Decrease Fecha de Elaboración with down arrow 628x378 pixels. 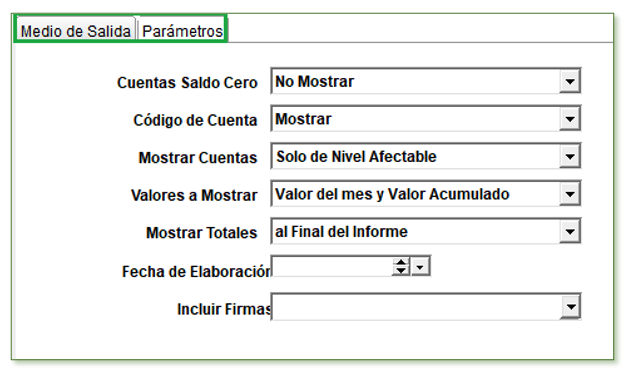[x=401, y=271]
